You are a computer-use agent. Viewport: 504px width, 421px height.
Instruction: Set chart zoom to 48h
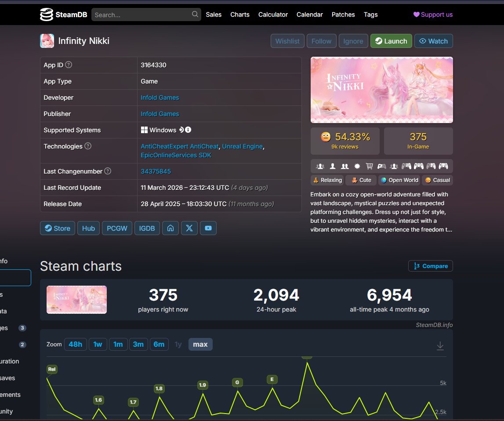coord(76,344)
